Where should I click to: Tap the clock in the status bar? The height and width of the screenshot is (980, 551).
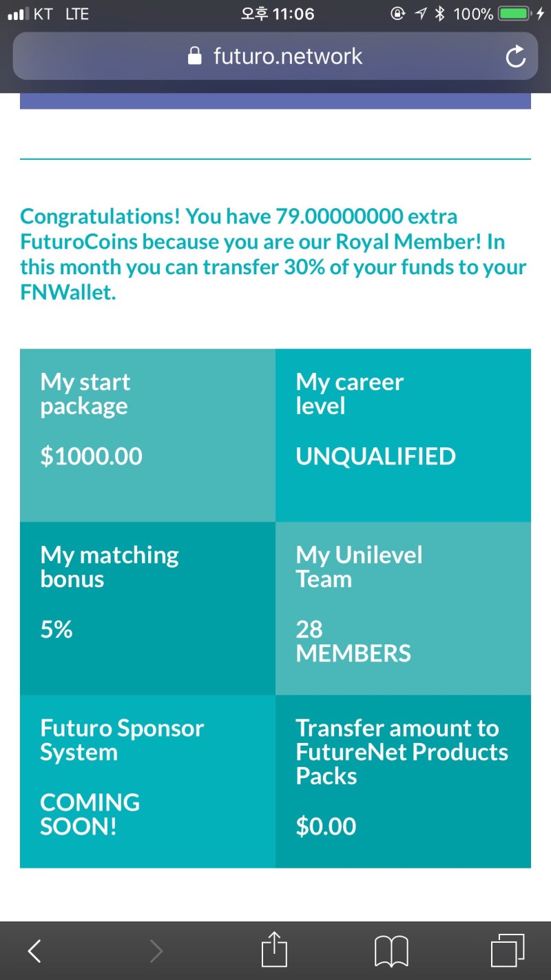(277, 14)
